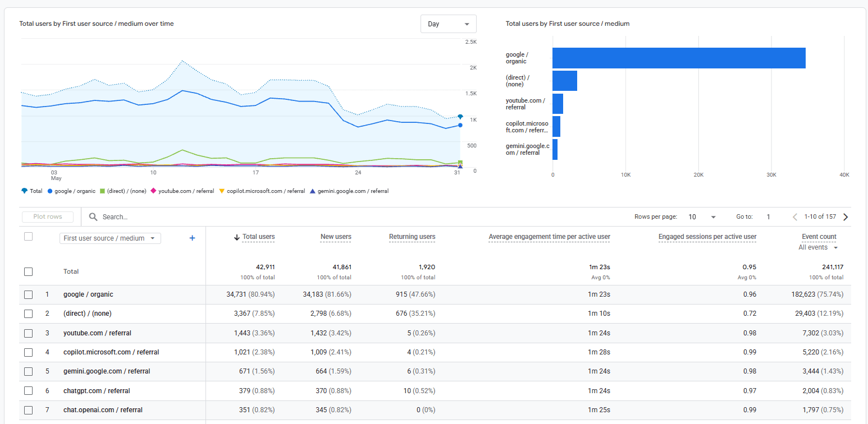Toggle the google / organic legend item
The width and height of the screenshot is (868, 424).
[71, 191]
